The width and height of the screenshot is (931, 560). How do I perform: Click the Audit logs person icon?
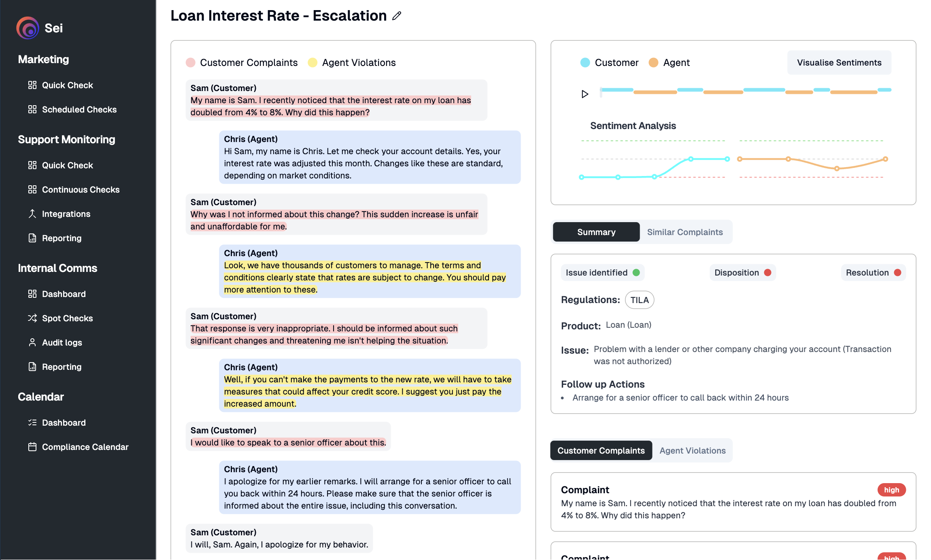[32, 342]
